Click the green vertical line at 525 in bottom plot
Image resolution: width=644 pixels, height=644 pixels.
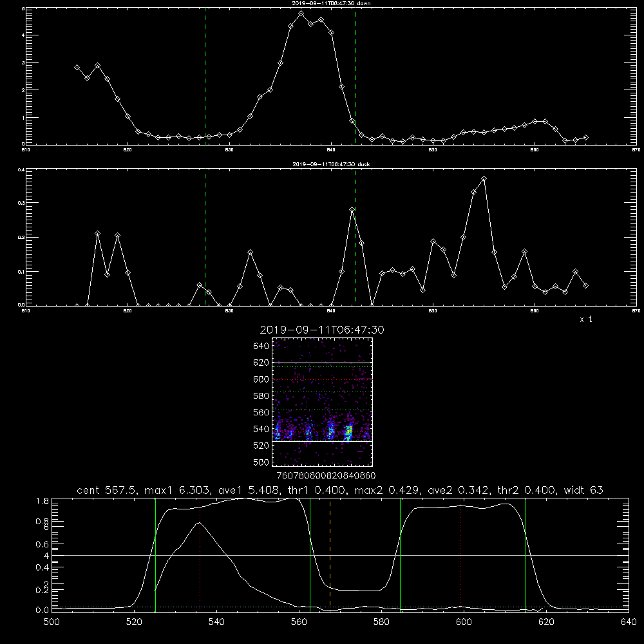155,555
